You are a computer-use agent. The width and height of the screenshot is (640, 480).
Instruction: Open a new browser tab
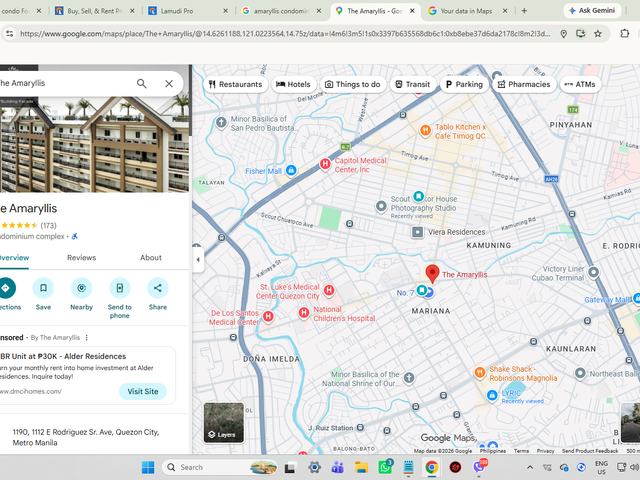[x=524, y=11]
